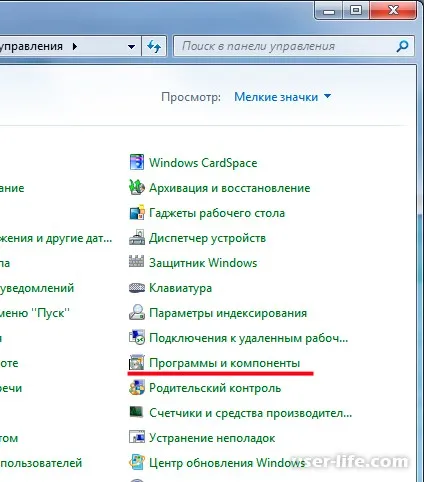
Task: Click the Troubleshooting (Устранение неполадок) icon
Action: tap(137, 437)
